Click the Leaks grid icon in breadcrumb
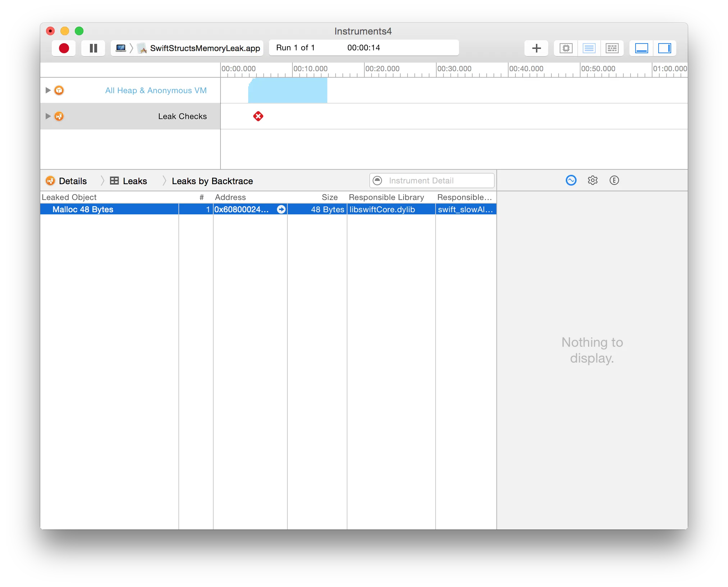This screenshot has height=587, width=728. point(114,181)
